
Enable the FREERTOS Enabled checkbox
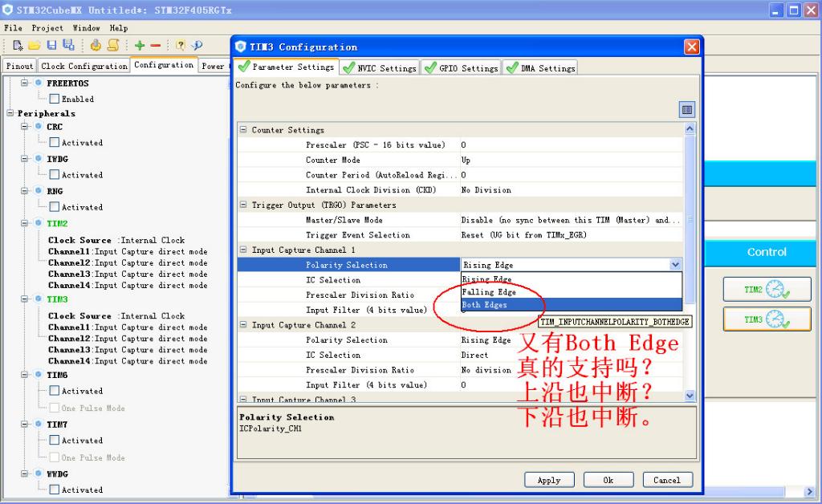point(54,99)
